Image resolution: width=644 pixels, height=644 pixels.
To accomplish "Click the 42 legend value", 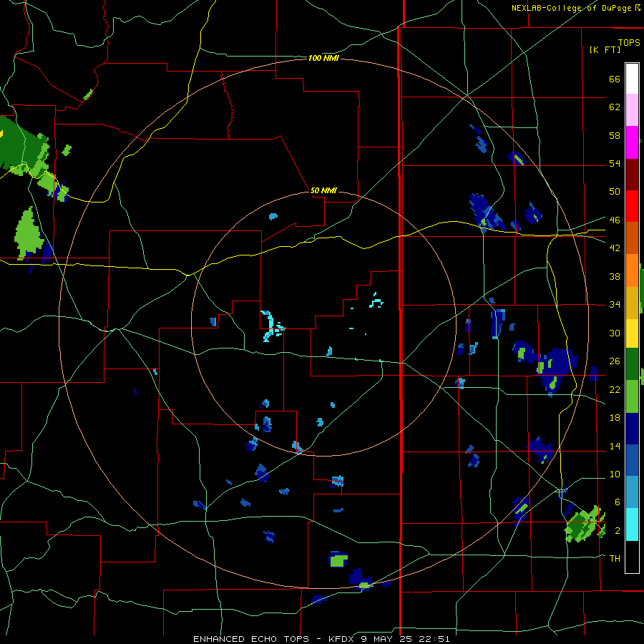I will 615,248.
